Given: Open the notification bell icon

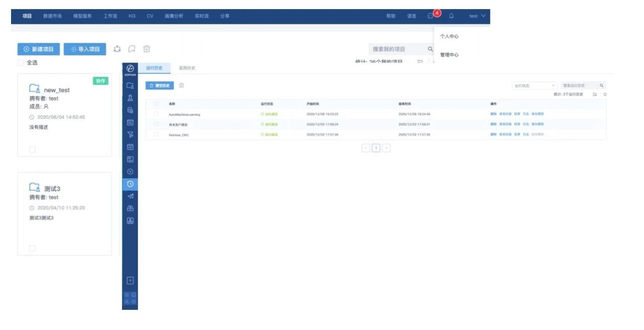Looking at the screenshot, I should (451, 16).
